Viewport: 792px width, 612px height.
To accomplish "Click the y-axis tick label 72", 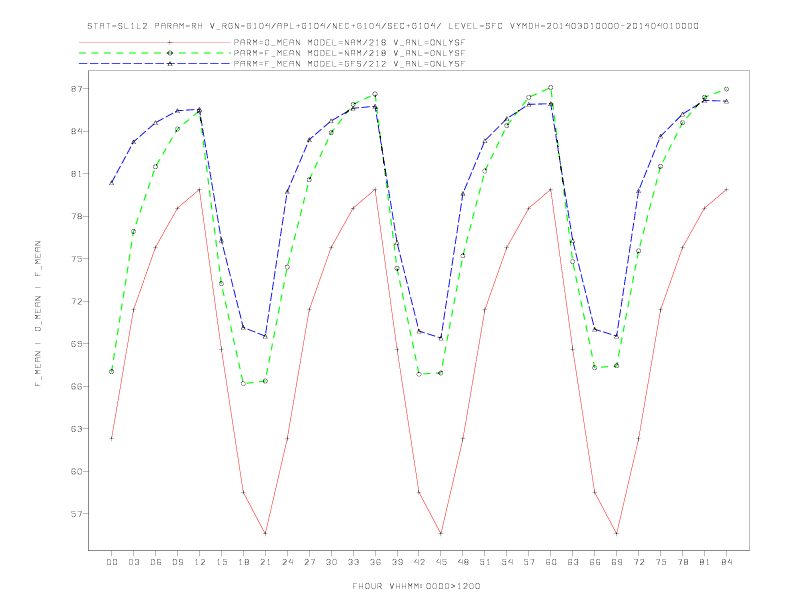I will (77, 301).
